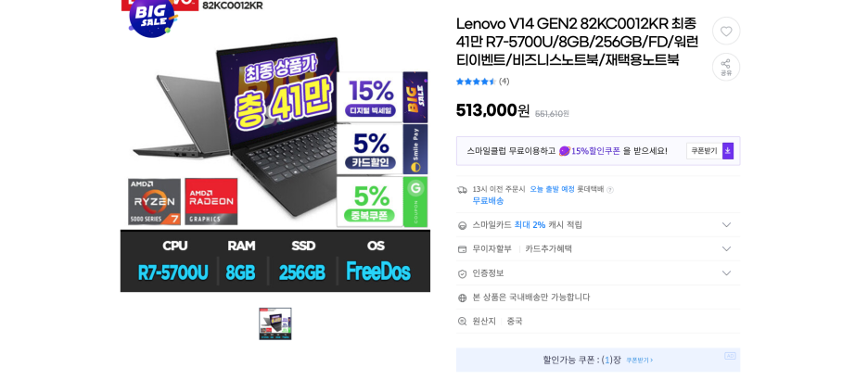This screenshot has width=868, height=380.
Task: Expand the 인증정보 certification chevron
Action: click(726, 273)
